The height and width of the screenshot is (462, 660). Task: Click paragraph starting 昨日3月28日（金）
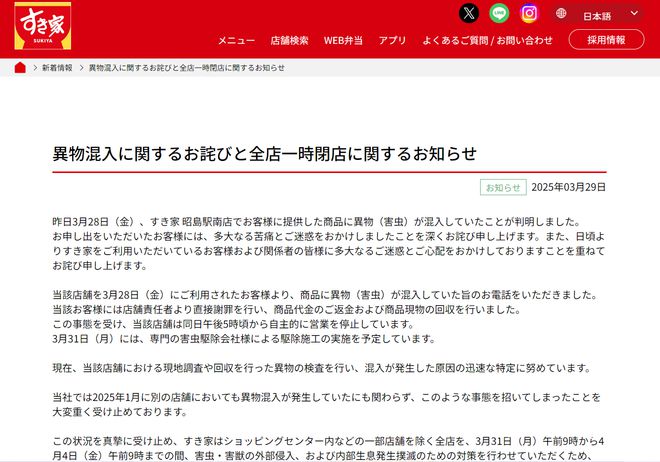click(x=329, y=244)
